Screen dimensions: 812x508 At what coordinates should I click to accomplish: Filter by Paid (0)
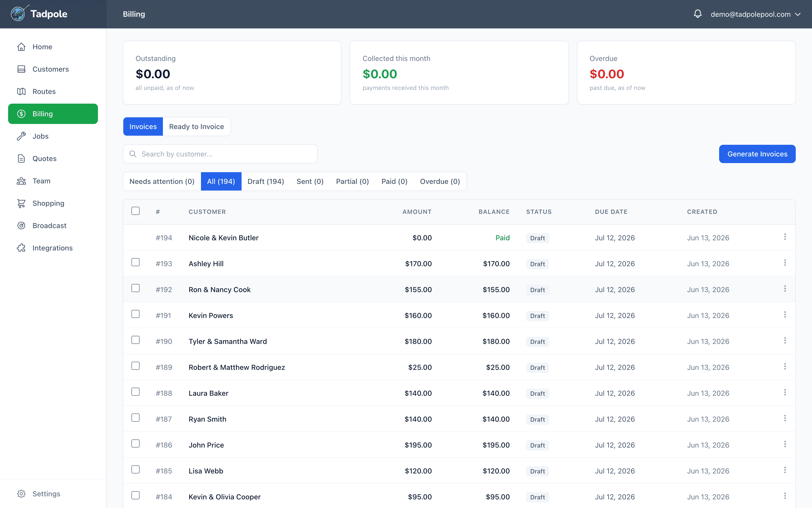point(394,181)
